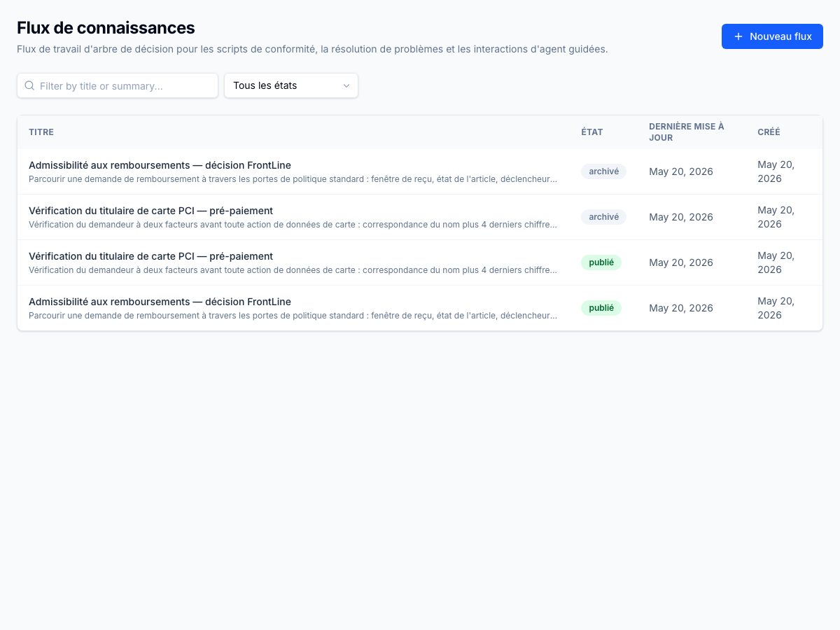Open the published Vérification du titulaire de carte PCI title
This screenshot has width=840, height=630.
click(150, 256)
